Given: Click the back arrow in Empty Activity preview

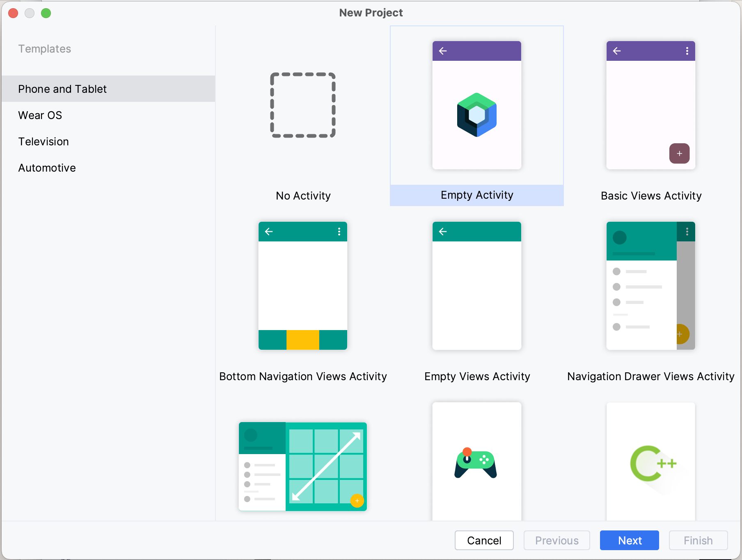Looking at the screenshot, I should tap(442, 50).
